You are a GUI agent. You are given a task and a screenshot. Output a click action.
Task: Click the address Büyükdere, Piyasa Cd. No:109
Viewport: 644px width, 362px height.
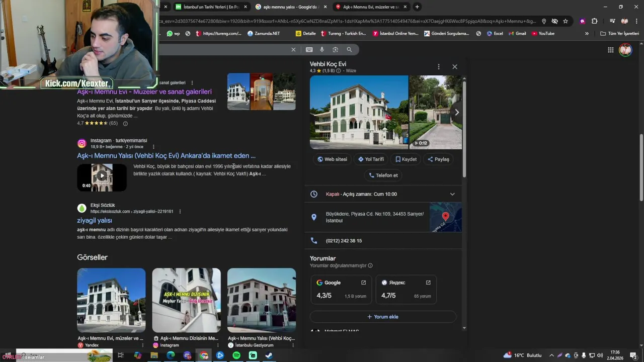tap(375, 217)
